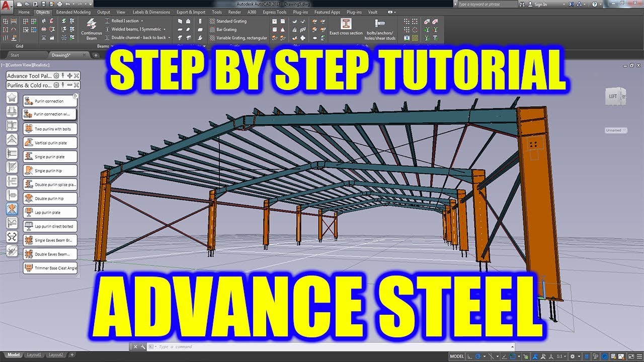
Task: Open the Export & Import tab
Action: pos(191,12)
